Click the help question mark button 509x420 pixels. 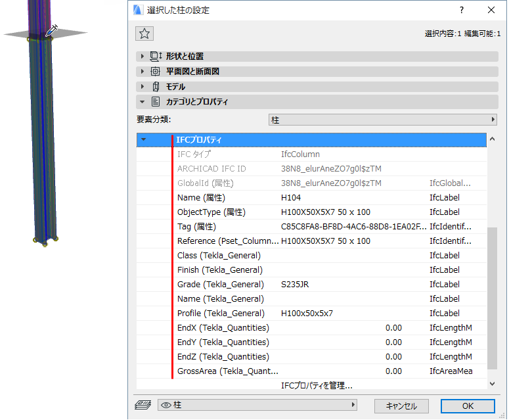462,10
